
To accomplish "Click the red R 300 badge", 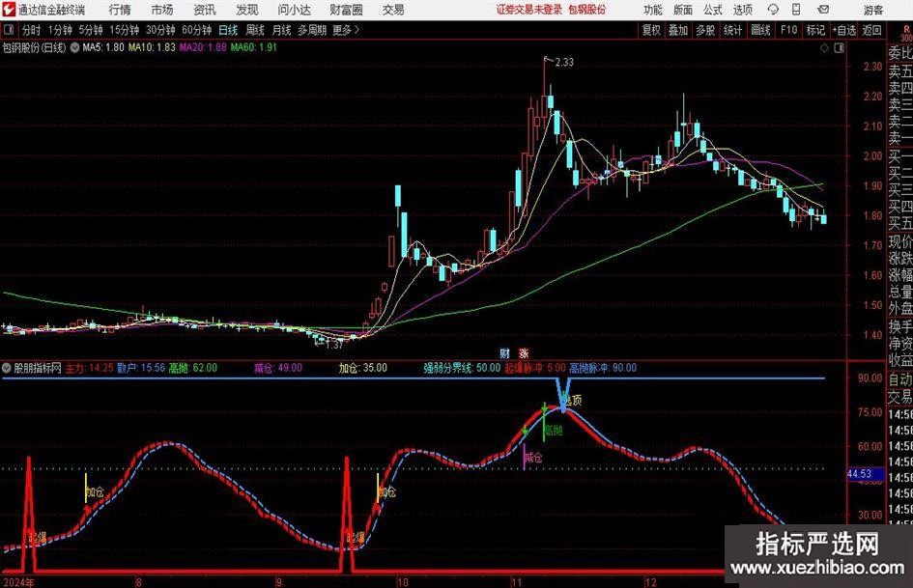I will point(906,33).
